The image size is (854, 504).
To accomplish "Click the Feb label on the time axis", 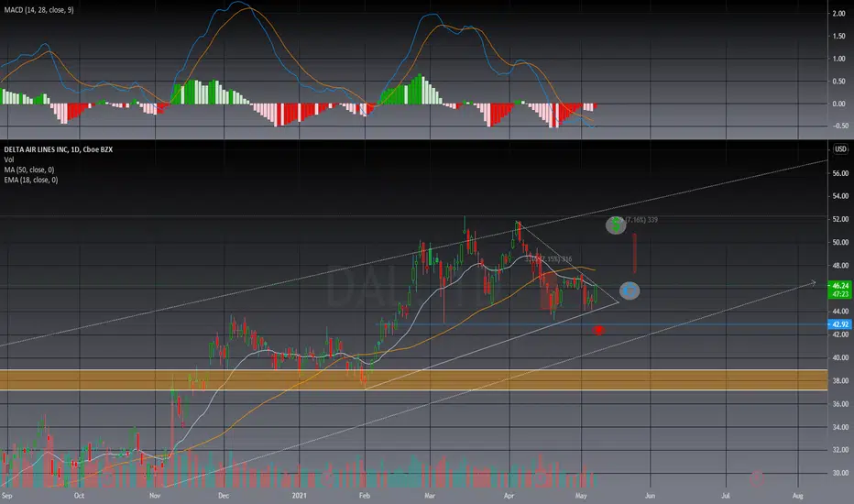I will (365, 496).
